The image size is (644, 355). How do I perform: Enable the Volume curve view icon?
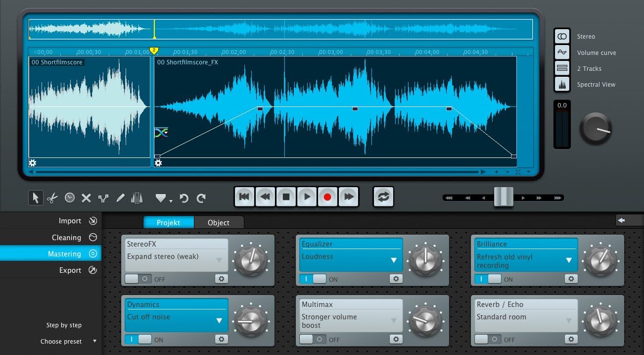562,52
